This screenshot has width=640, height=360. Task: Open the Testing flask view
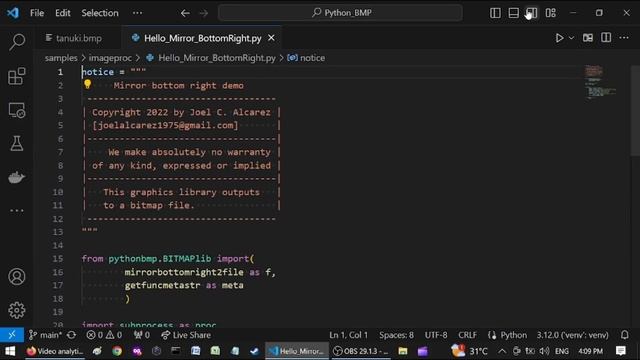(17, 144)
